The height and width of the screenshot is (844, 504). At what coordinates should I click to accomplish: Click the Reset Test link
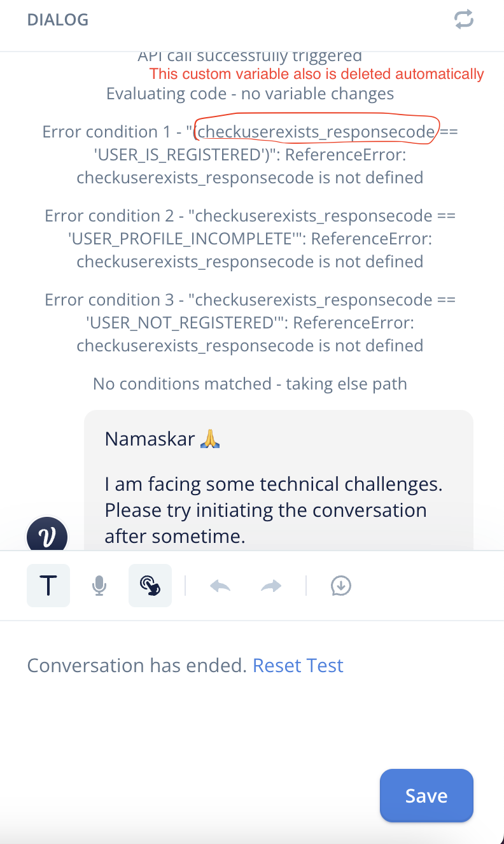click(x=298, y=665)
